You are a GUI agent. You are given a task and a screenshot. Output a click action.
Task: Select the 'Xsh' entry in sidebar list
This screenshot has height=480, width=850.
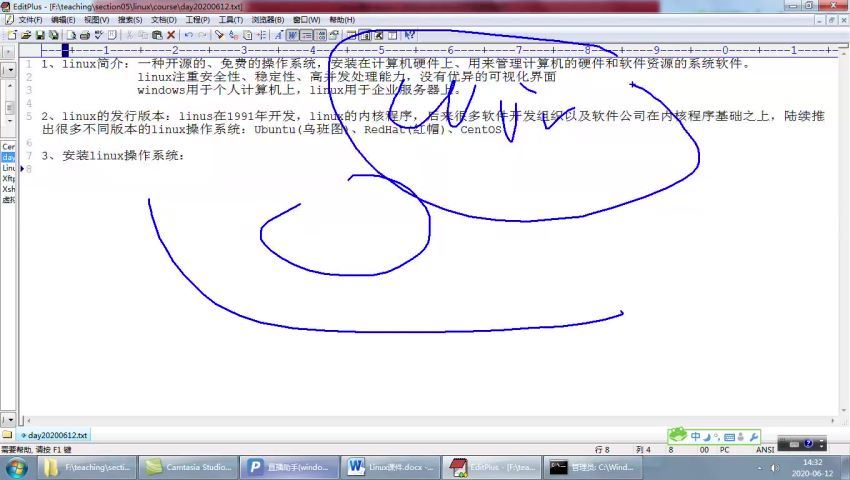pyautogui.click(x=8, y=189)
